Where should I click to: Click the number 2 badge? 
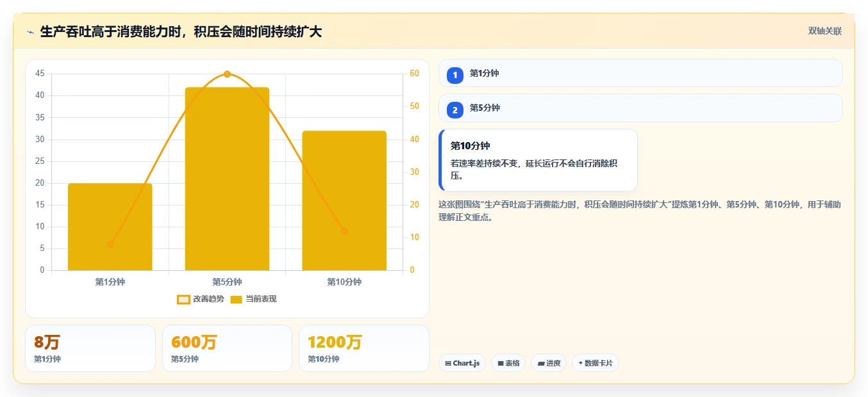[x=455, y=110]
